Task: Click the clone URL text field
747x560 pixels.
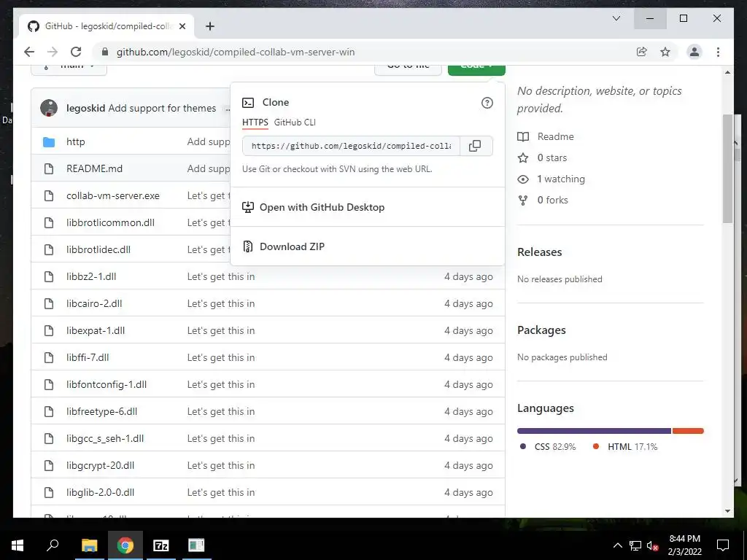Action: (351, 146)
